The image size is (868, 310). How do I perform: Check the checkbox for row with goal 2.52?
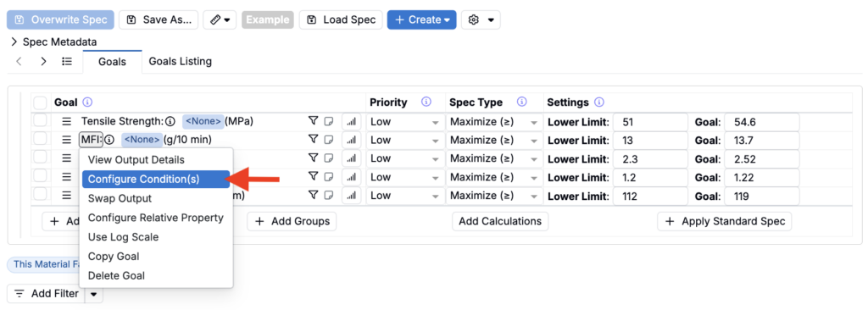pyautogui.click(x=41, y=158)
